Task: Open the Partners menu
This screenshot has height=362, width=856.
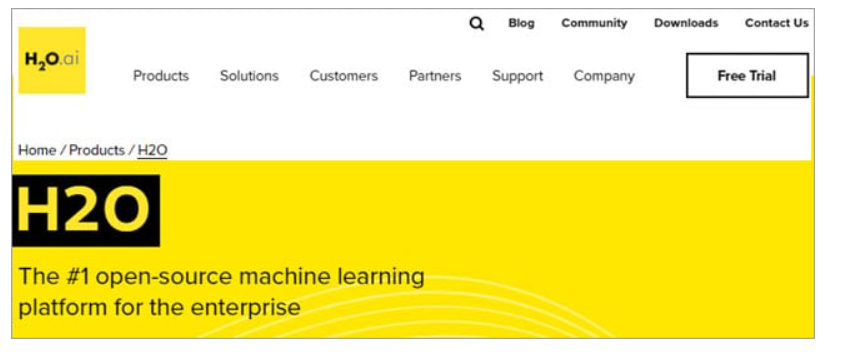Action: coord(435,76)
